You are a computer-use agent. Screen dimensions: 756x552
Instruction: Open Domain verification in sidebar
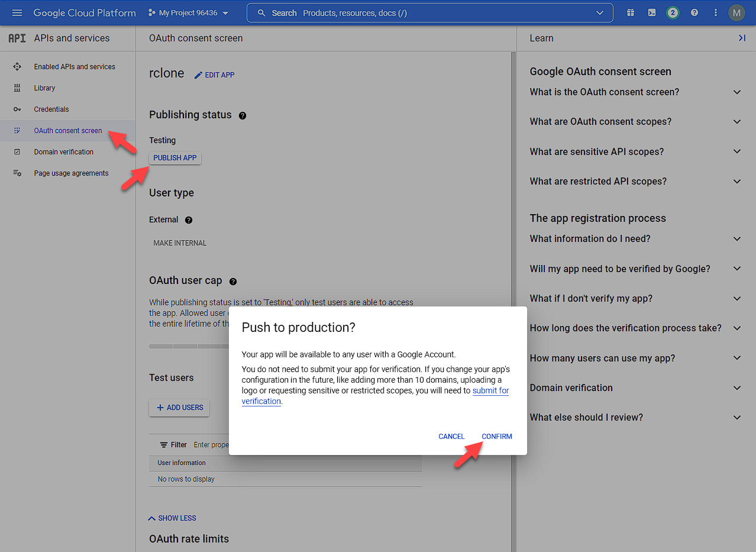pyautogui.click(x=64, y=152)
